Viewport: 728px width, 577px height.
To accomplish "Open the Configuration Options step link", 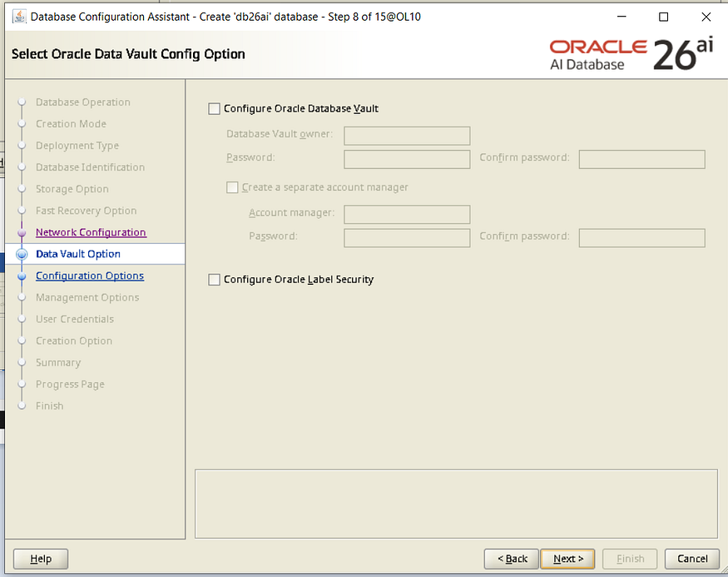I will (90, 276).
